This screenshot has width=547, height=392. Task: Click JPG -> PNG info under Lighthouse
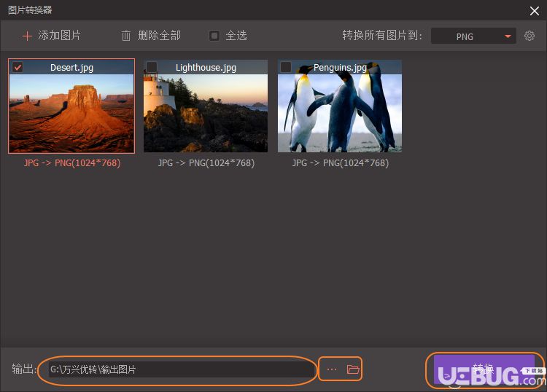[206, 162]
